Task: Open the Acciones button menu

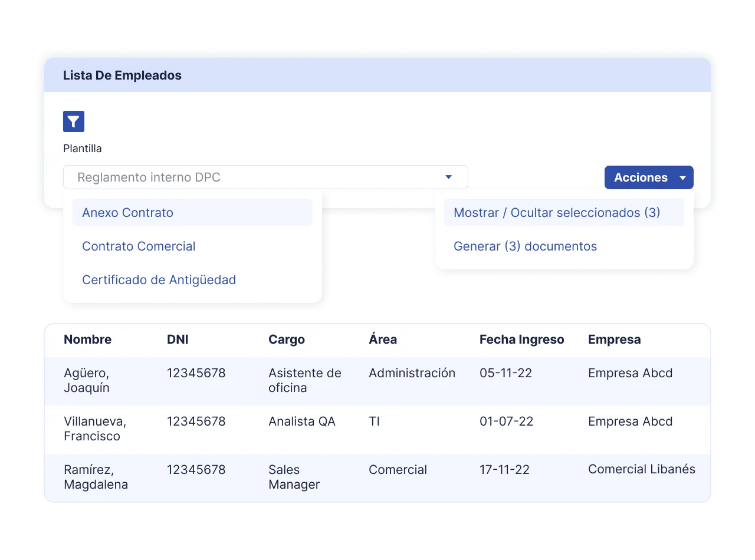Action: point(649,177)
